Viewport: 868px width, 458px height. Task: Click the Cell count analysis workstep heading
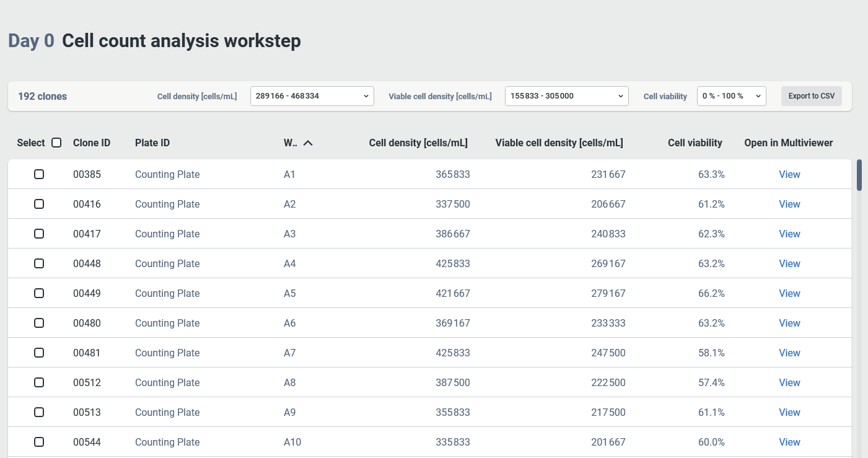182,41
